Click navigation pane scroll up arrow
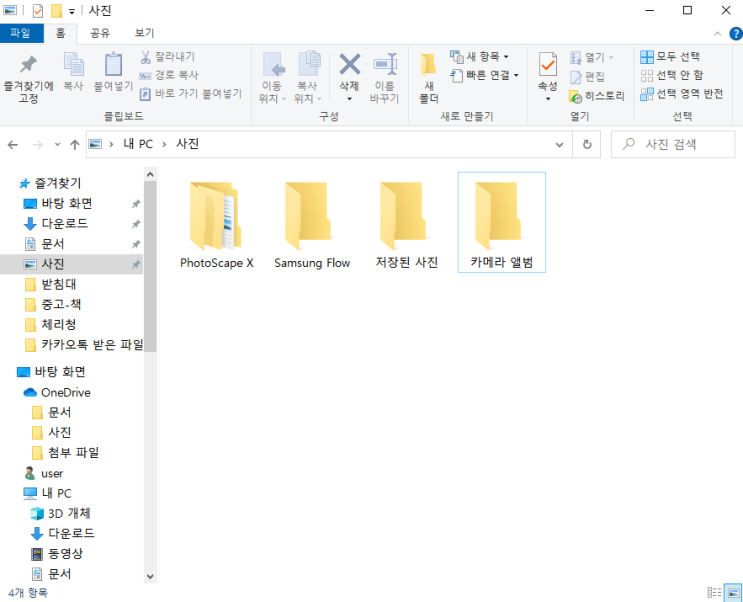The width and height of the screenshot is (743, 602). (150, 174)
